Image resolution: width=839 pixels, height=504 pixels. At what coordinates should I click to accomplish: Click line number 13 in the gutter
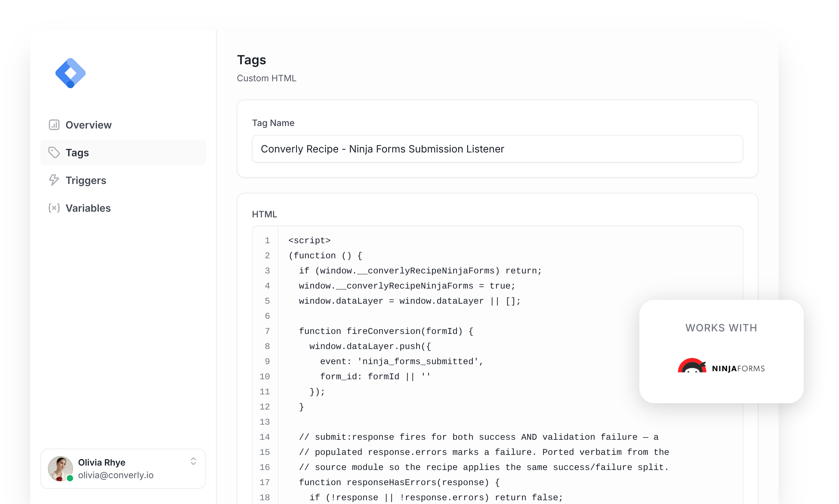point(265,422)
